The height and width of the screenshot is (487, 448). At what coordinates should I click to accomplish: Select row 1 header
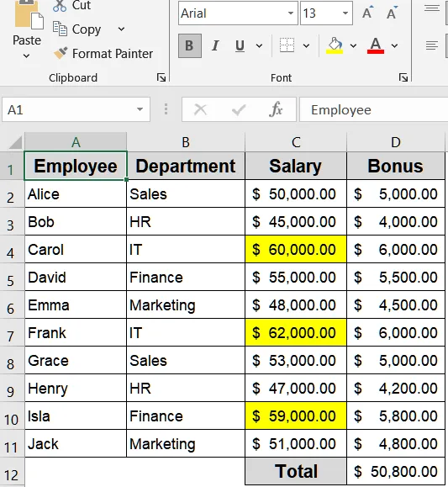[12, 167]
